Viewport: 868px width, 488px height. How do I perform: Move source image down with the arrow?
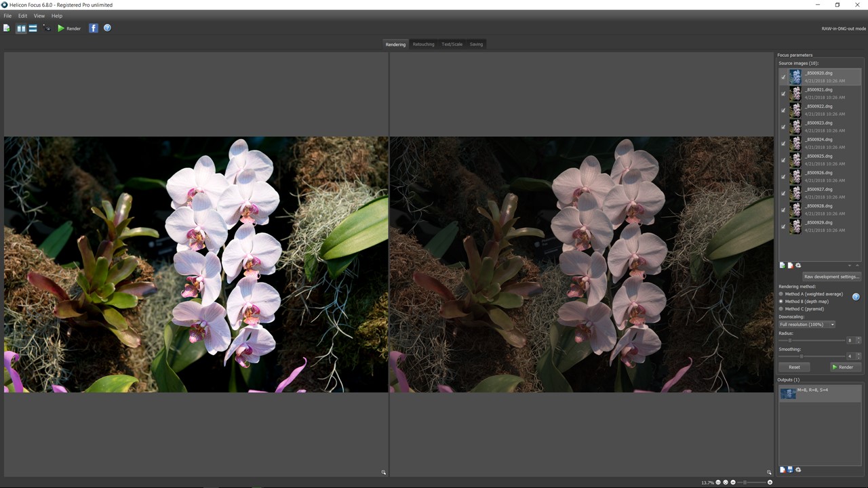[x=850, y=265]
